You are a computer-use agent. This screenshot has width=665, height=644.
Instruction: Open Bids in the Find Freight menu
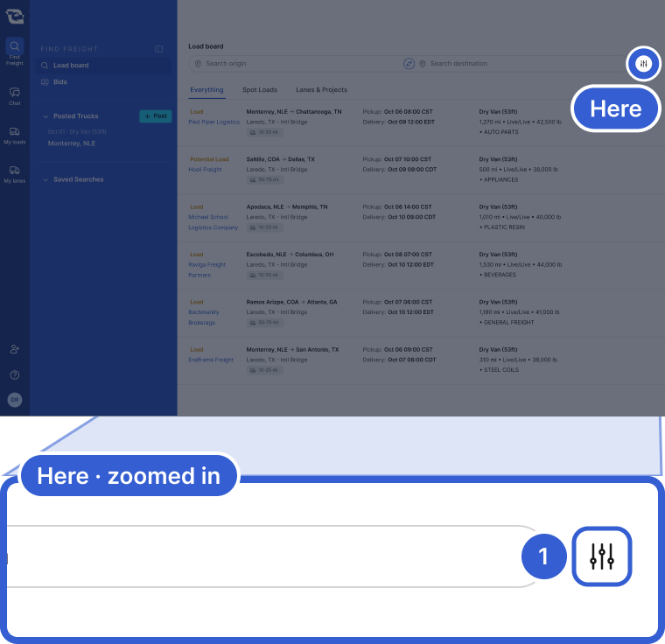pyautogui.click(x=103, y=82)
